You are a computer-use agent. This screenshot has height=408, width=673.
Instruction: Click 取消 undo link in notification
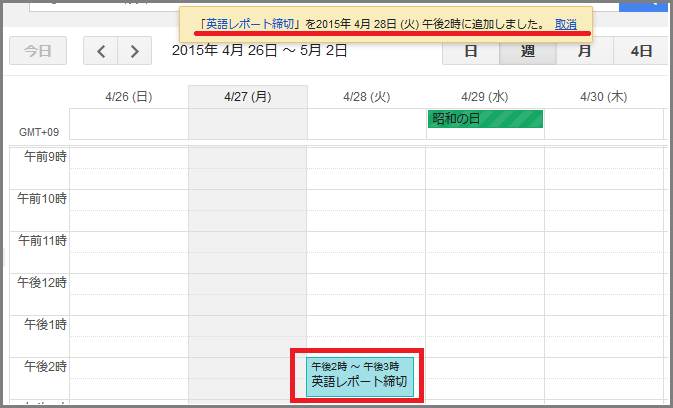click(566, 23)
